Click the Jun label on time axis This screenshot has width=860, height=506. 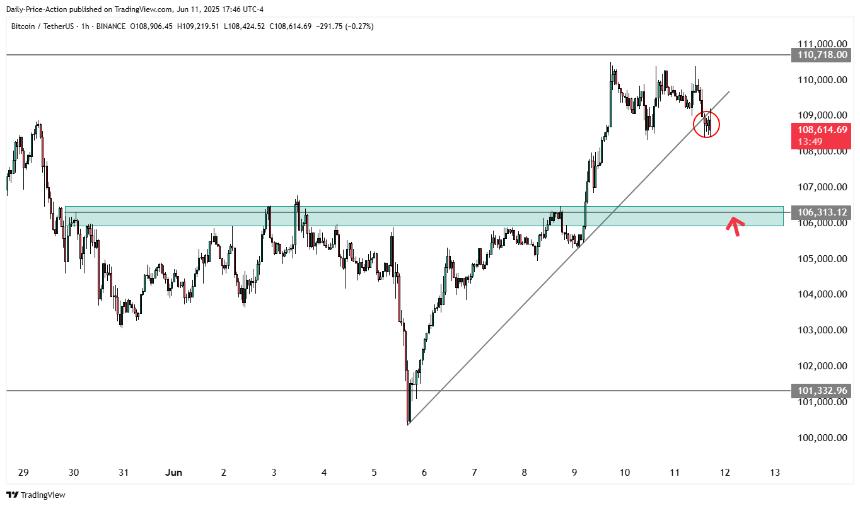[173, 473]
